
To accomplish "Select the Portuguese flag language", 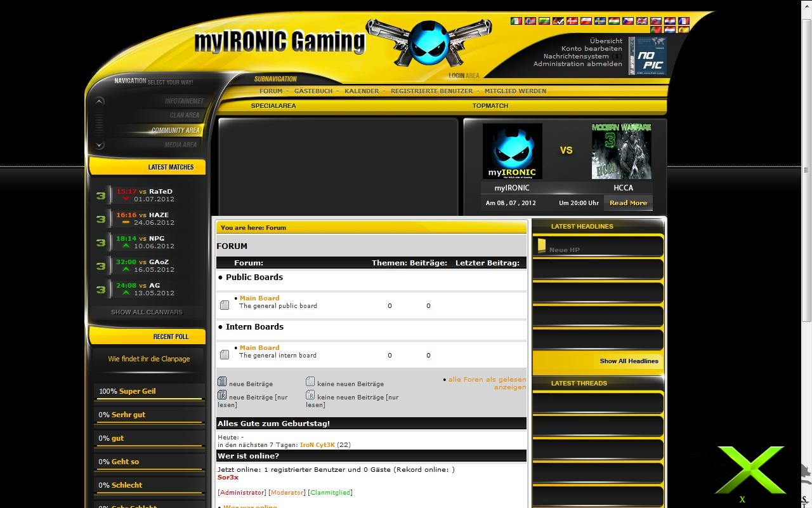I will click(x=656, y=30).
